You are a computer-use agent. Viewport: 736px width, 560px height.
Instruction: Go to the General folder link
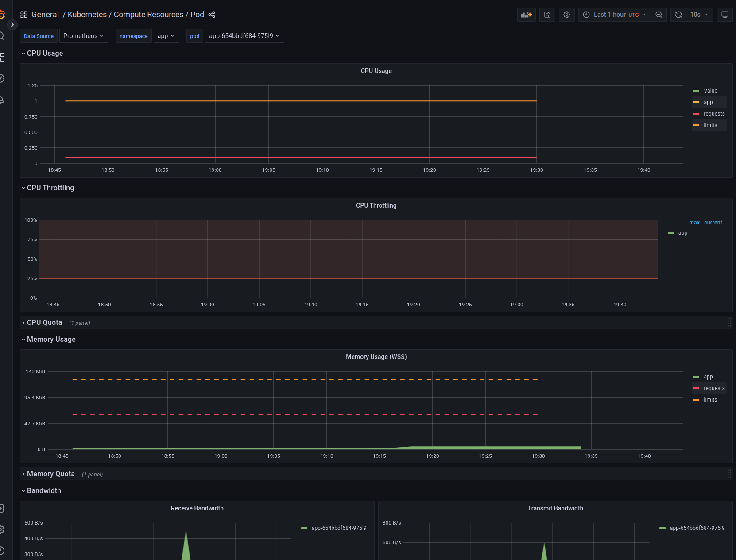tap(45, 15)
